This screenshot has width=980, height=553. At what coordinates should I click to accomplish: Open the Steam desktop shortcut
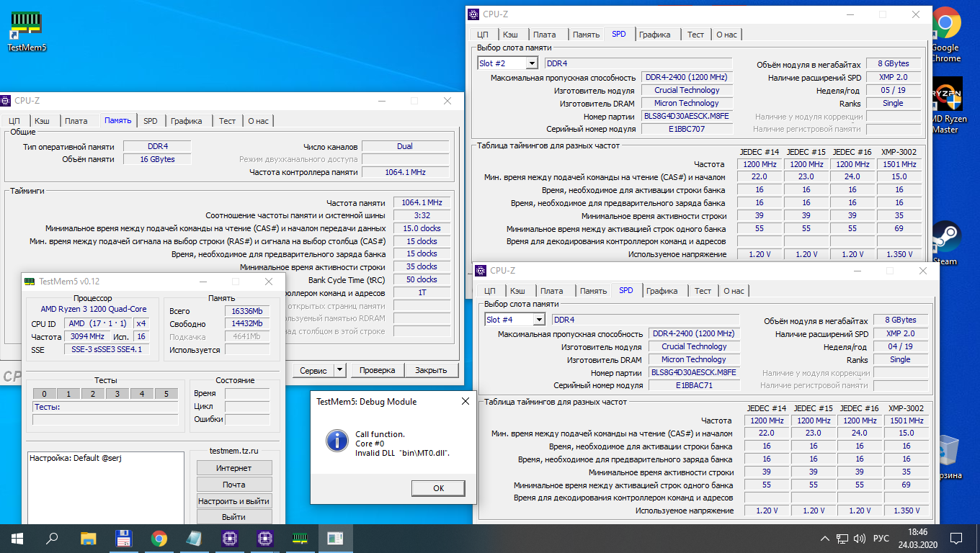[x=945, y=243]
